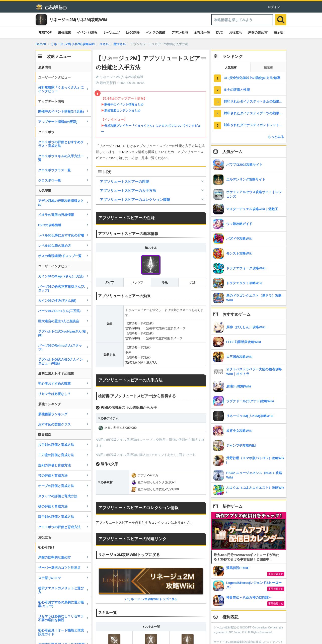The height and width of the screenshot is (644, 322).
Task: Click the パワプロ2022 game icon
Action: coord(218,165)
